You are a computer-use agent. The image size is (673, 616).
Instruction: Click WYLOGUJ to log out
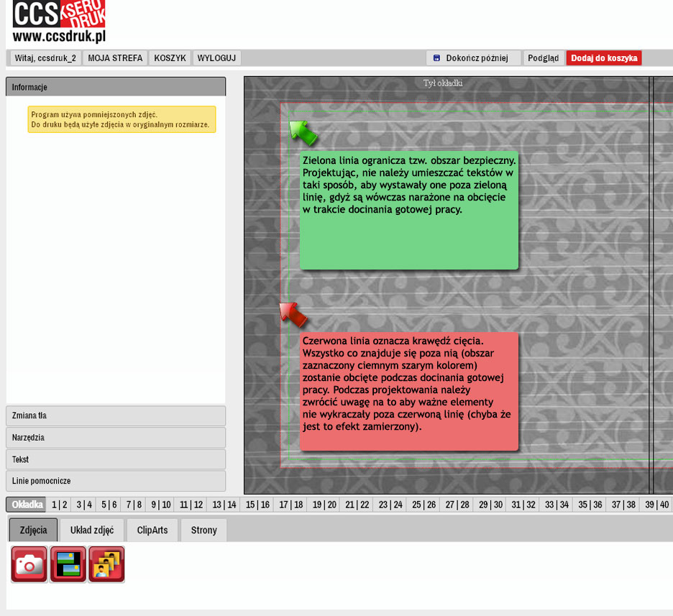coord(216,58)
